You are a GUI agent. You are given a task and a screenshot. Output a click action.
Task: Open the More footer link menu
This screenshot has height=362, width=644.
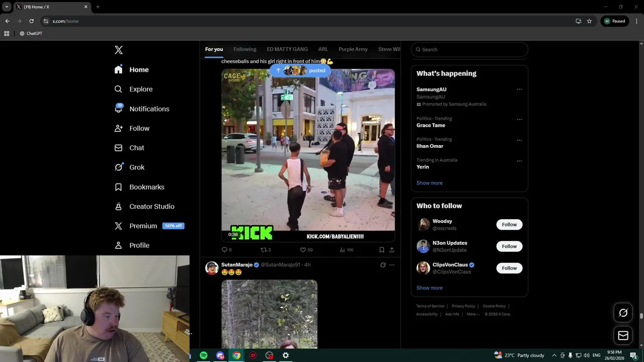(473, 314)
